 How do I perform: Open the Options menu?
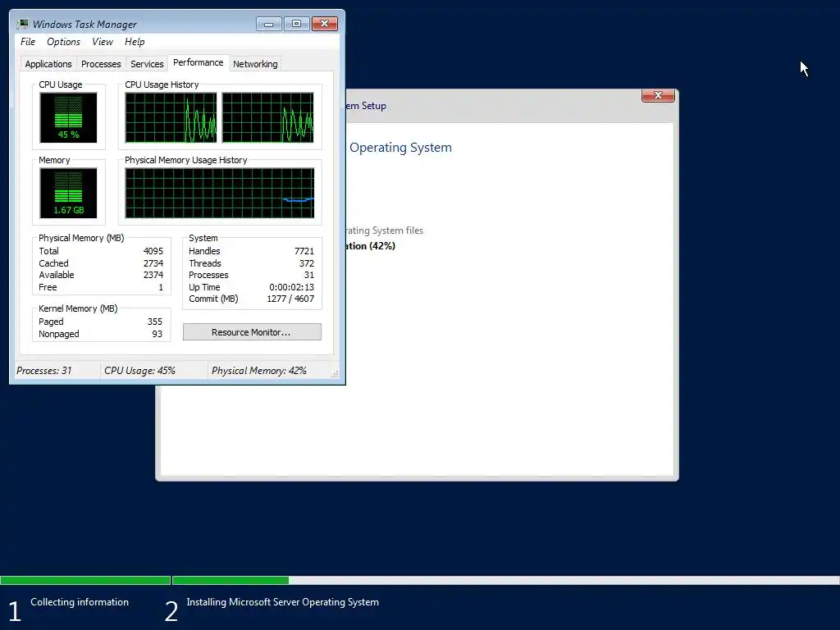pyautogui.click(x=63, y=42)
